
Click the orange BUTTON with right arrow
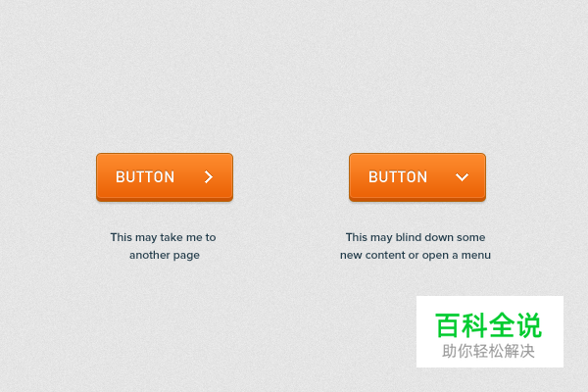pos(165,177)
